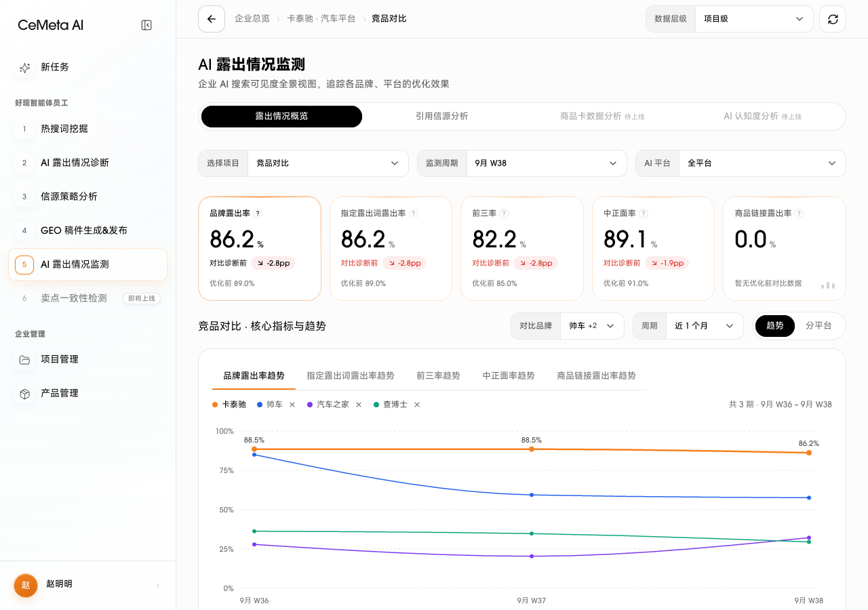
Task: Open the 周期 近 1 个月 dropdown
Action: point(705,326)
